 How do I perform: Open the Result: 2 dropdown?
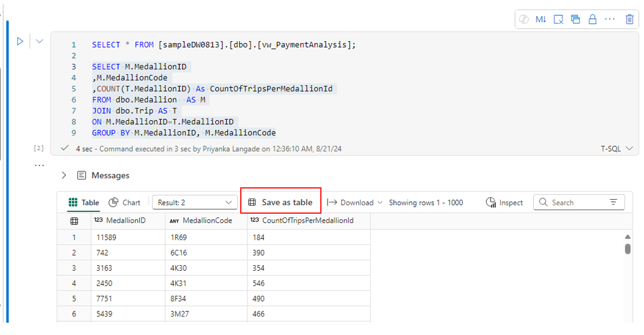point(195,202)
